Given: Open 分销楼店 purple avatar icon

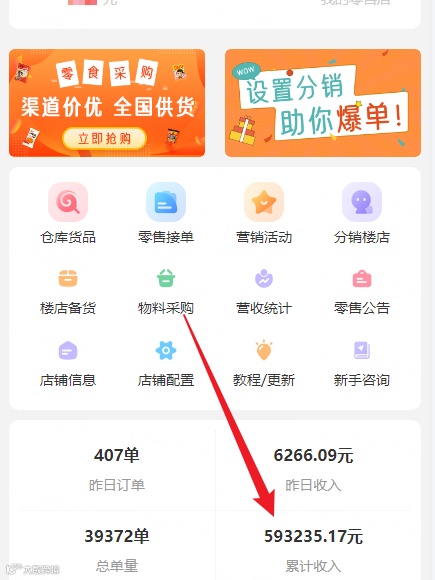Looking at the screenshot, I should click(362, 202).
